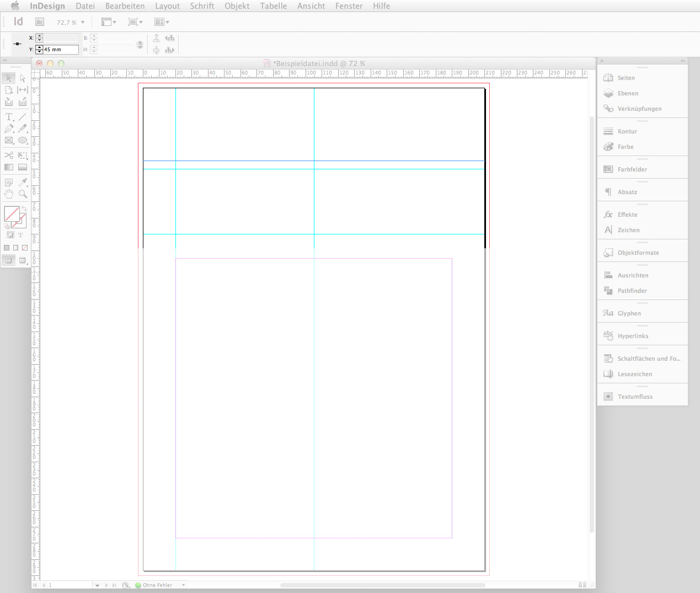Click the fill color swatch
Screen dimensions: 700x593
click(x=12, y=215)
